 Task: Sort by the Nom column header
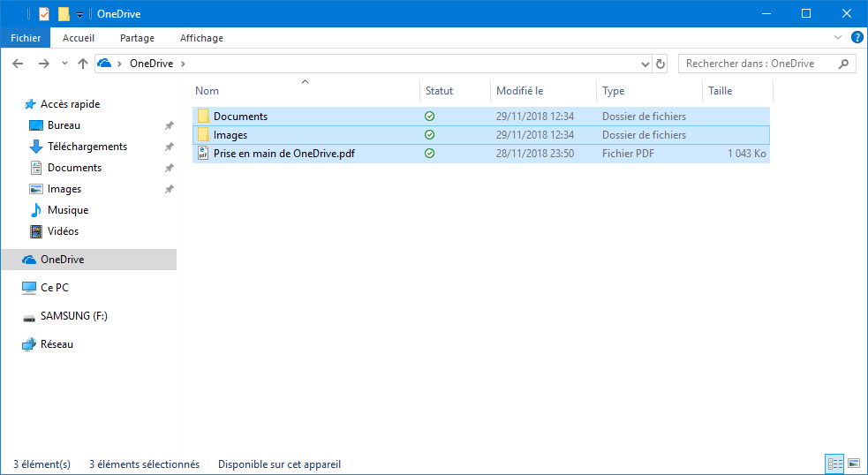(x=306, y=91)
